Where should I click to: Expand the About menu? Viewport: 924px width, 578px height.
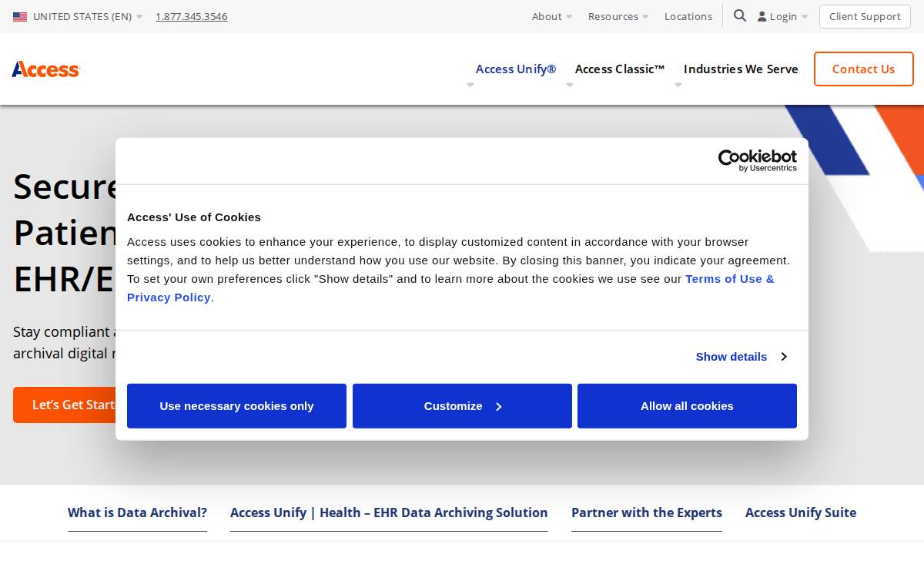(x=552, y=16)
